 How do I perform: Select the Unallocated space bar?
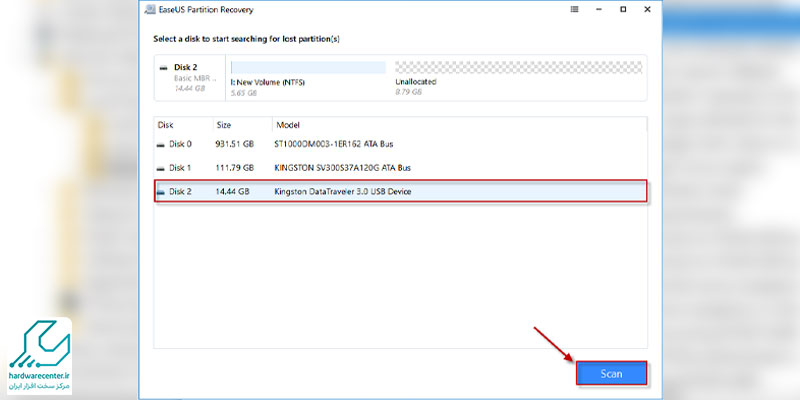coord(518,67)
